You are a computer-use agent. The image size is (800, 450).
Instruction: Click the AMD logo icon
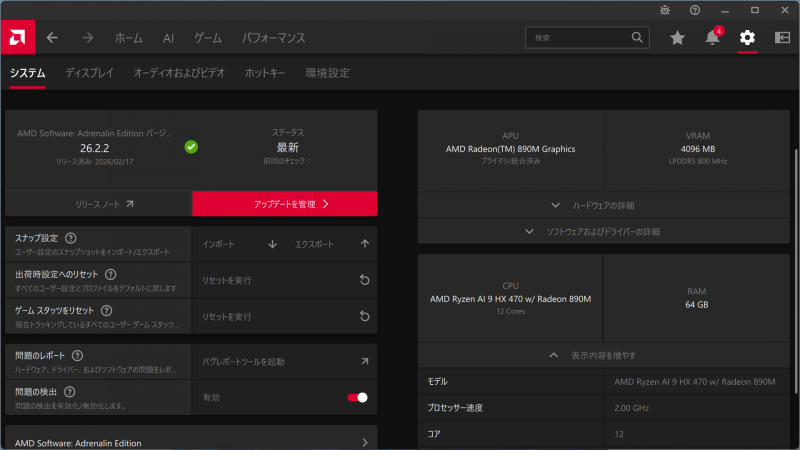pyautogui.click(x=17, y=37)
